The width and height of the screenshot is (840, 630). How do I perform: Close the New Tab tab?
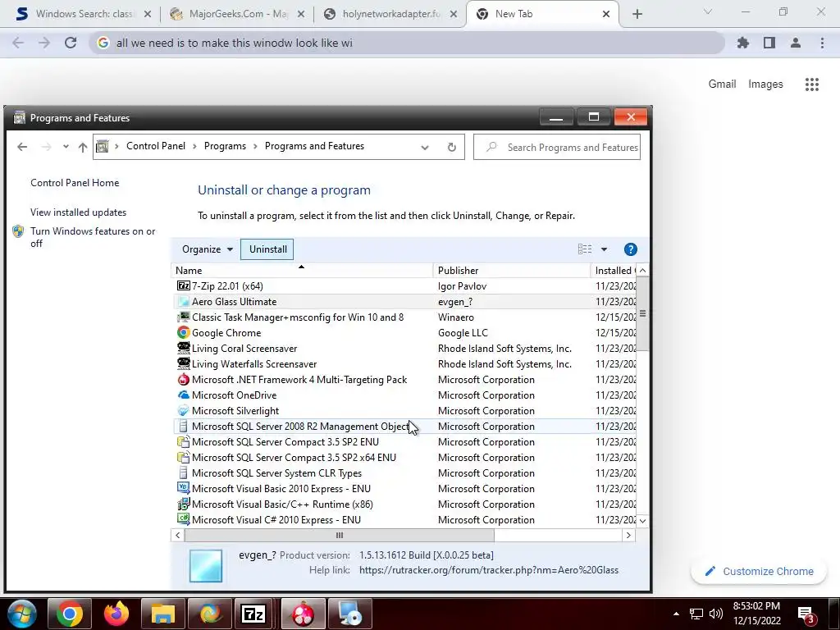606,14
